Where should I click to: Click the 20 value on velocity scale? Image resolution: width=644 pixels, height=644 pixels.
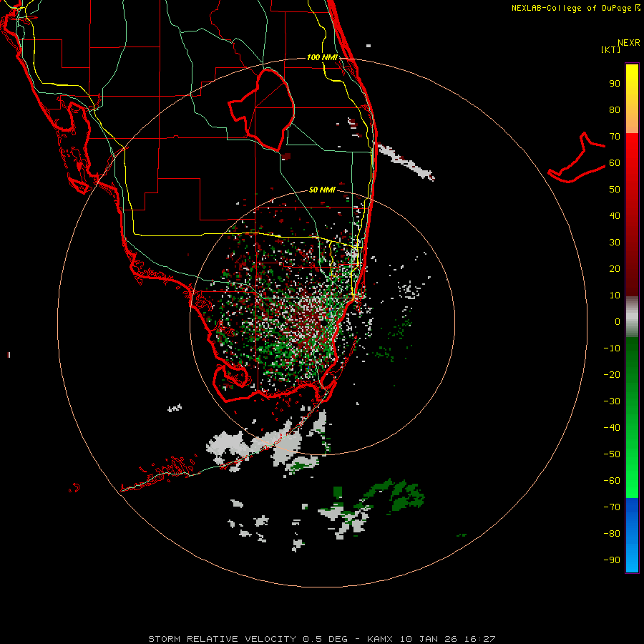pyautogui.click(x=615, y=269)
